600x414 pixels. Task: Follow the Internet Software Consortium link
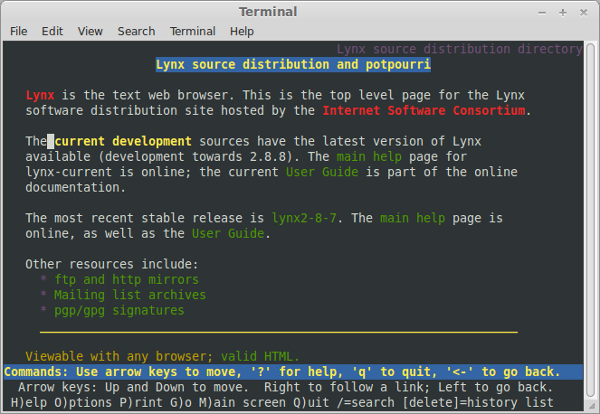coord(424,111)
